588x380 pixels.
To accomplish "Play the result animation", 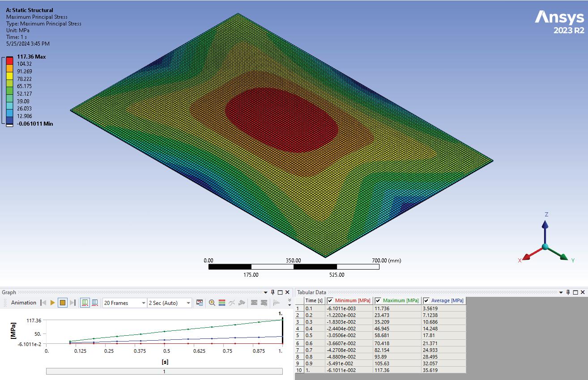I will [x=53, y=303].
